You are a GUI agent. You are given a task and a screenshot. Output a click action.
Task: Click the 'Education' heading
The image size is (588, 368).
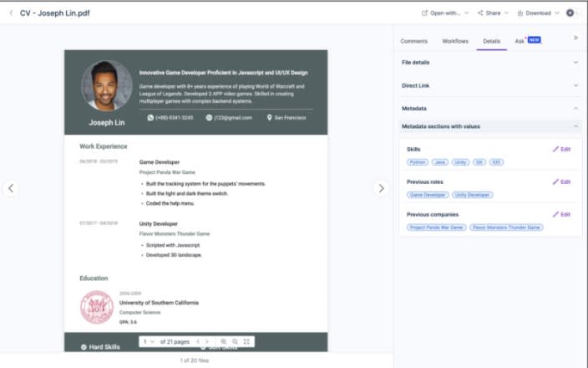tap(94, 279)
